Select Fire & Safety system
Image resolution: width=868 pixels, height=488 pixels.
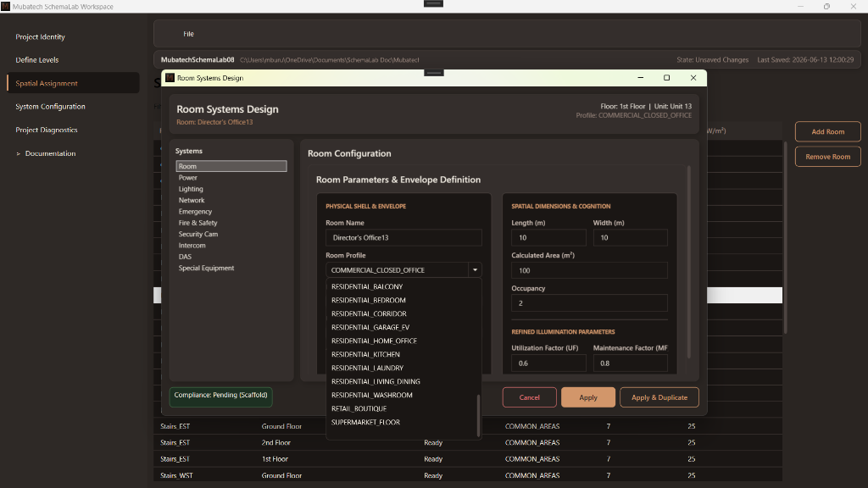pyautogui.click(x=231, y=223)
